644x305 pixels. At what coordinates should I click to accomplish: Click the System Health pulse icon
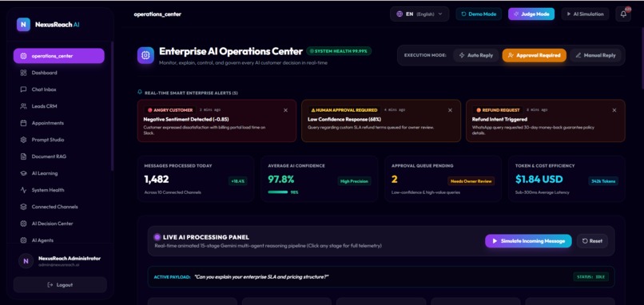pyautogui.click(x=23, y=190)
